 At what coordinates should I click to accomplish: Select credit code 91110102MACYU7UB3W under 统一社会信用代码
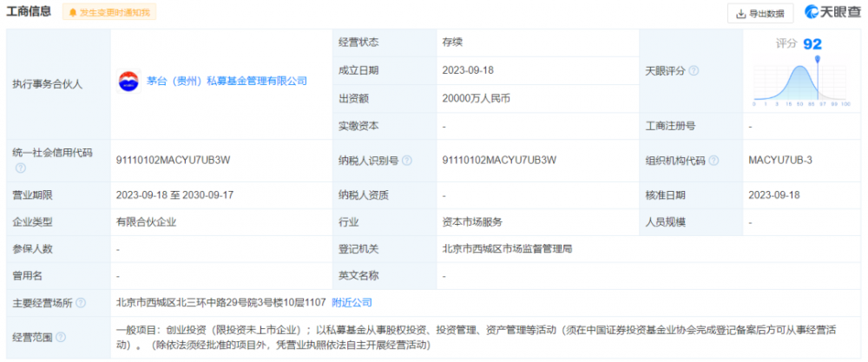[x=173, y=161]
